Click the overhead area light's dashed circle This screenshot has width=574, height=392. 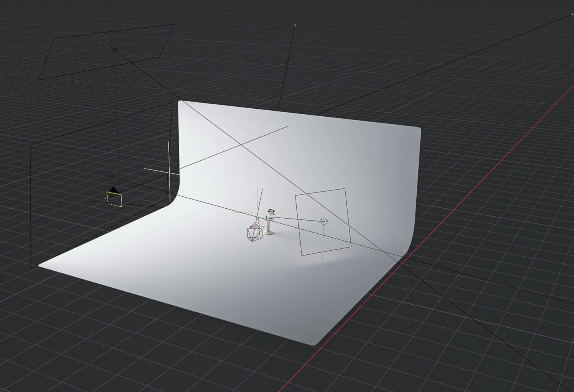(114, 49)
